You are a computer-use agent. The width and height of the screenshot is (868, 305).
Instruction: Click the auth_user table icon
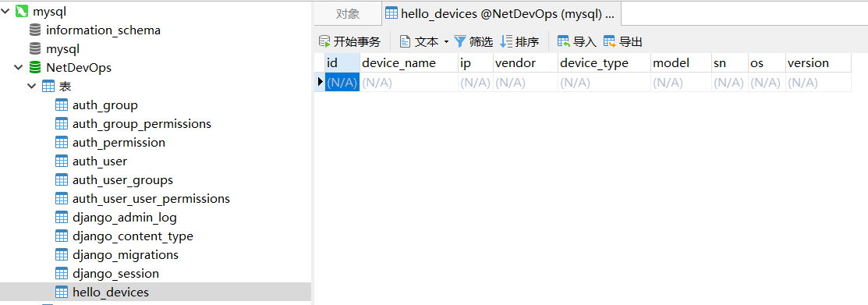pos(62,161)
